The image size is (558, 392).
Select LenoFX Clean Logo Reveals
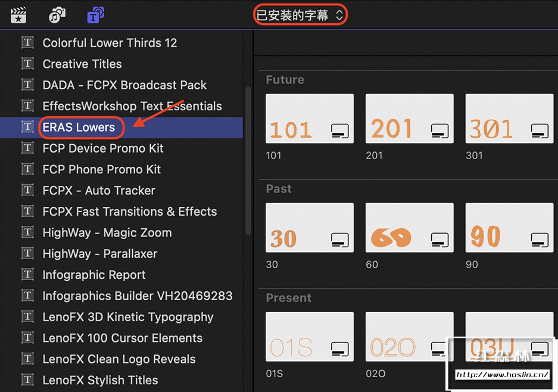pyautogui.click(x=119, y=359)
